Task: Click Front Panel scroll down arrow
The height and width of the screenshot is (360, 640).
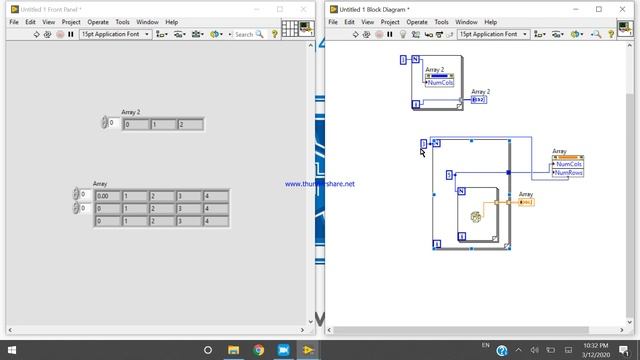Action: [311, 322]
